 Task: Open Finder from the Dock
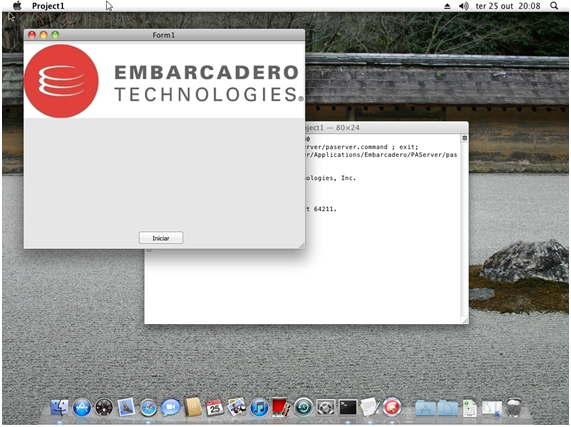[x=59, y=407]
